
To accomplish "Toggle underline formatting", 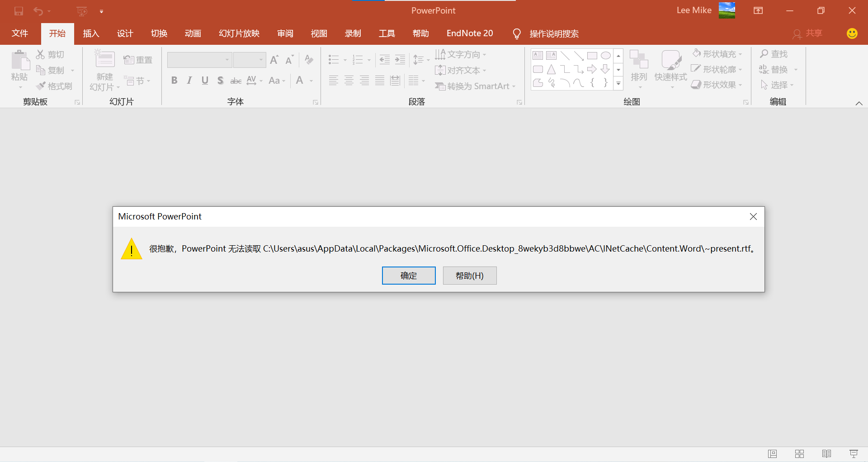I will 205,81.
